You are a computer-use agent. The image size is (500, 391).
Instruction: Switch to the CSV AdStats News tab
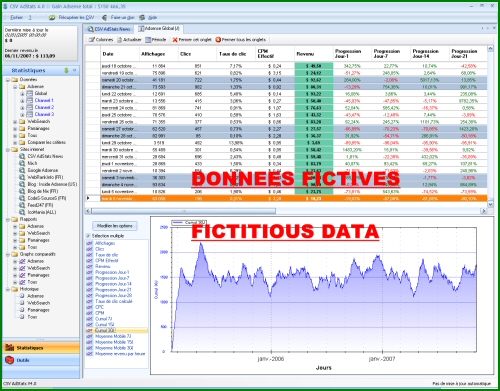[x=108, y=29]
